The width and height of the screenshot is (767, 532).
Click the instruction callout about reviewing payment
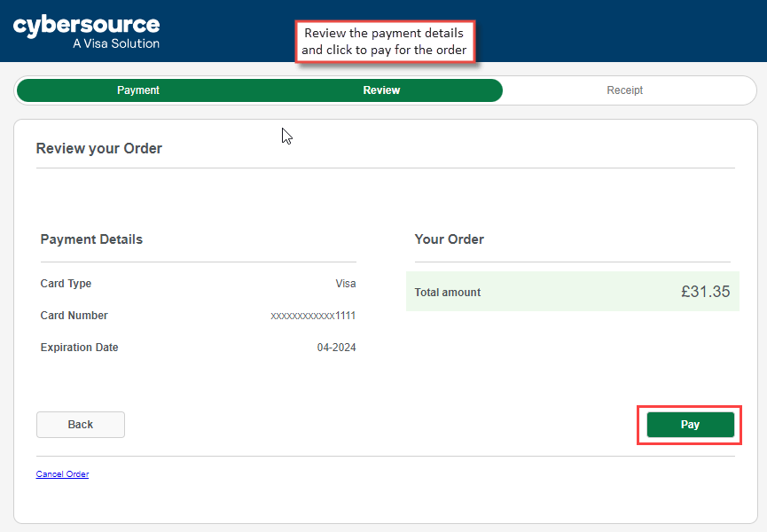(x=384, y=42)
